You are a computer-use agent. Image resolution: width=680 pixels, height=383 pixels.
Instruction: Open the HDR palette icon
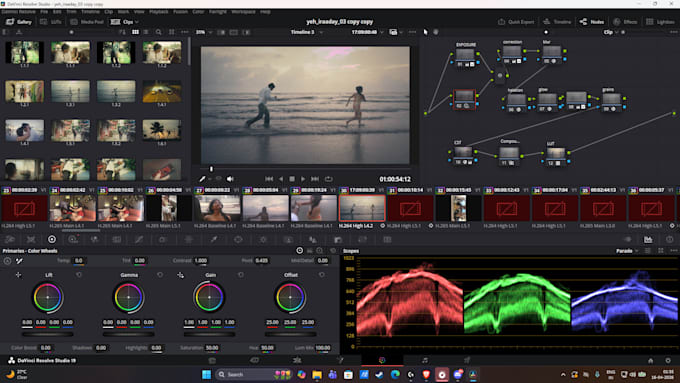click(73, 239)
